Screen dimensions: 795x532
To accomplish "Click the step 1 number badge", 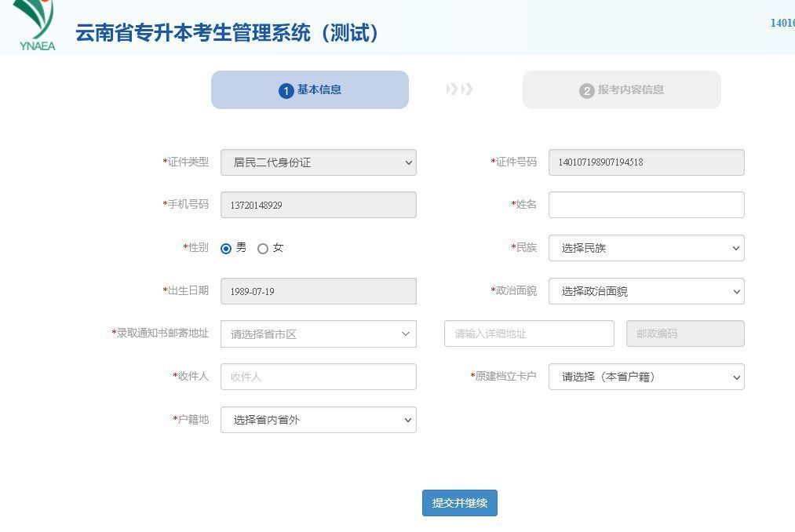I will (x=286, y=91).
